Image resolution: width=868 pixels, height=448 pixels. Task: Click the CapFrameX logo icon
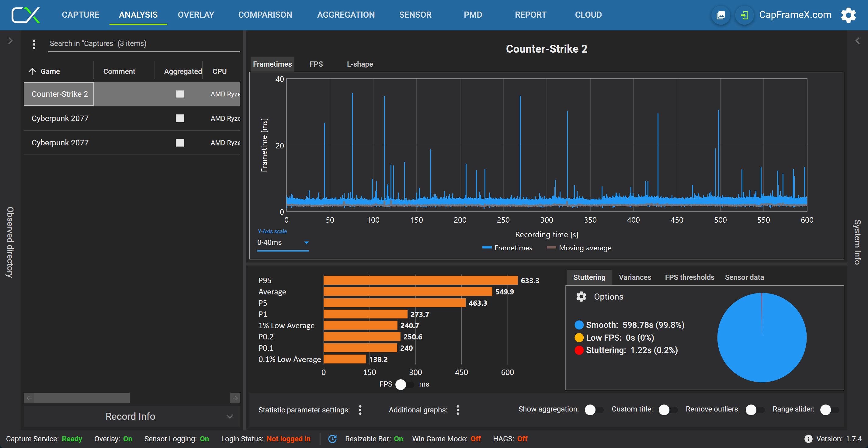(x=26, y=15)
